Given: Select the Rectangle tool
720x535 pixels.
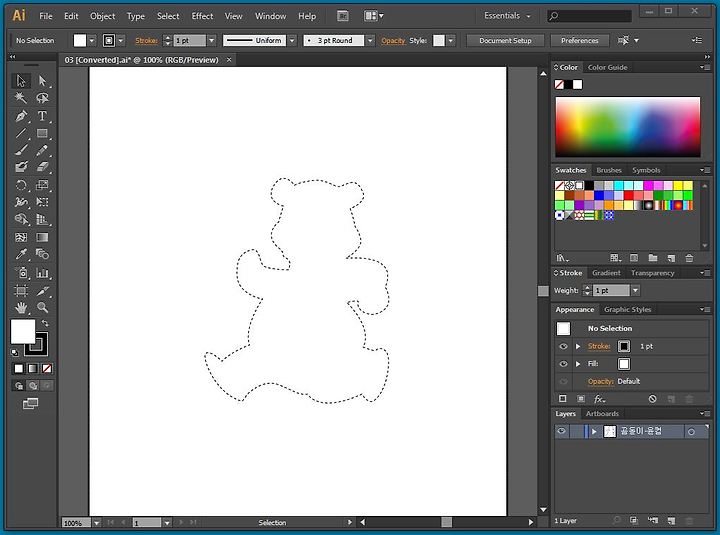Looking at the screenshot, I should pyautogui.click(x=42, y=133).
